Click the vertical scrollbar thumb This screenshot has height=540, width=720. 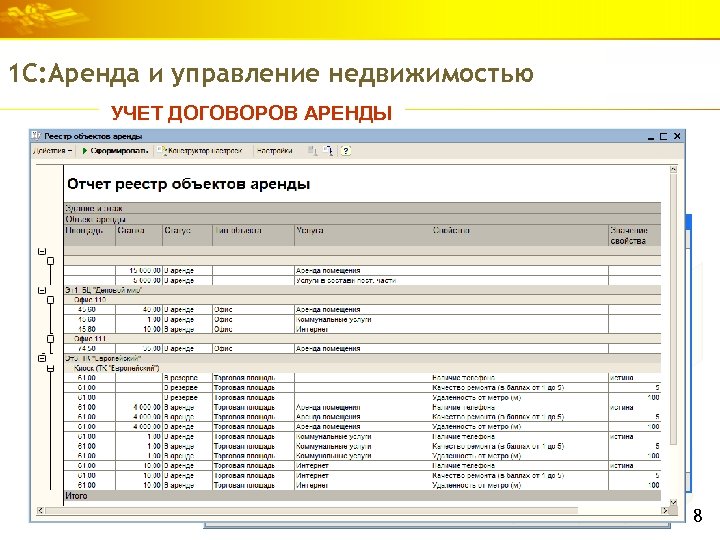[x=673, y=309]
